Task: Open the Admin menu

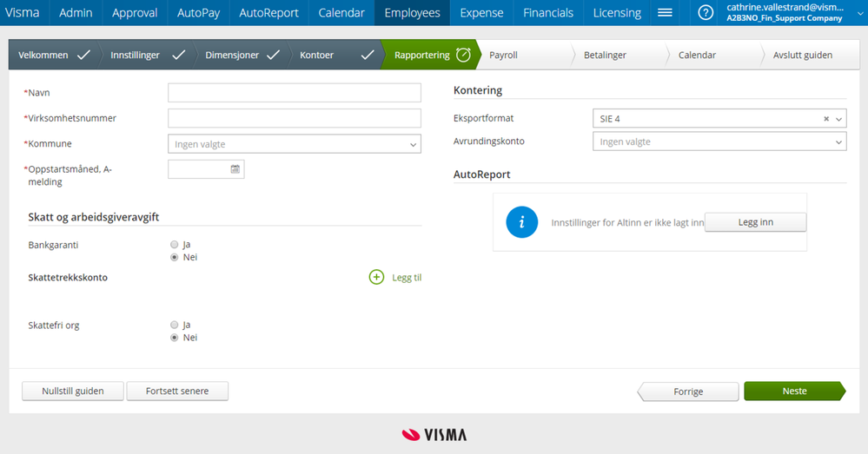Action: pos(76,12)
